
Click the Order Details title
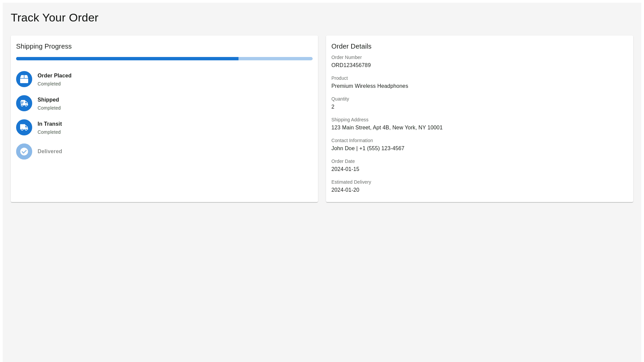351,46
